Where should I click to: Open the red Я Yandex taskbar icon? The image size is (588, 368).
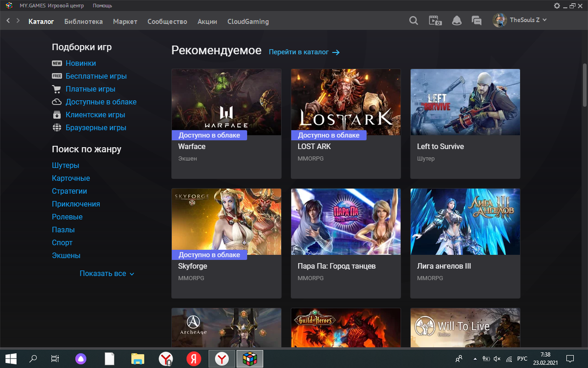click(x=194, y=359)
